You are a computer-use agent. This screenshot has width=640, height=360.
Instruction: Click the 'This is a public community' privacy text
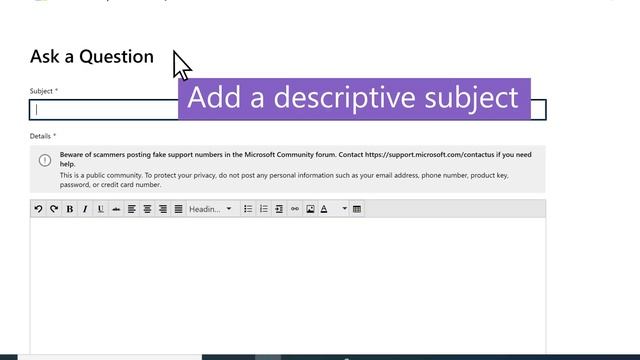coord(284,180)
